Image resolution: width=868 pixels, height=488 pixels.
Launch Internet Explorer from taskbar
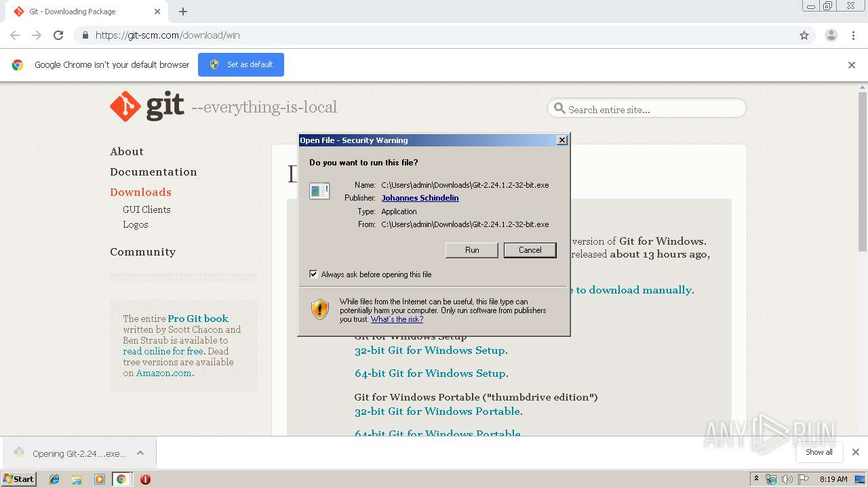point(54,479)
